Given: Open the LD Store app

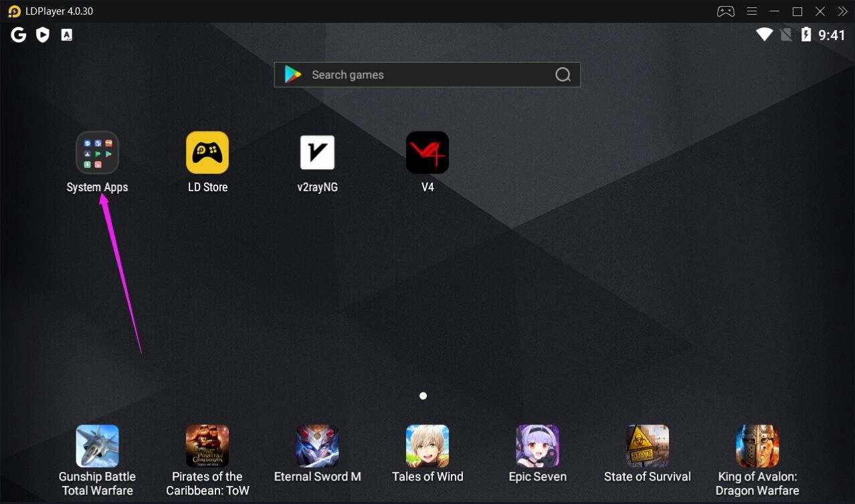Looking at the screenshot, I should click(207, 152).
